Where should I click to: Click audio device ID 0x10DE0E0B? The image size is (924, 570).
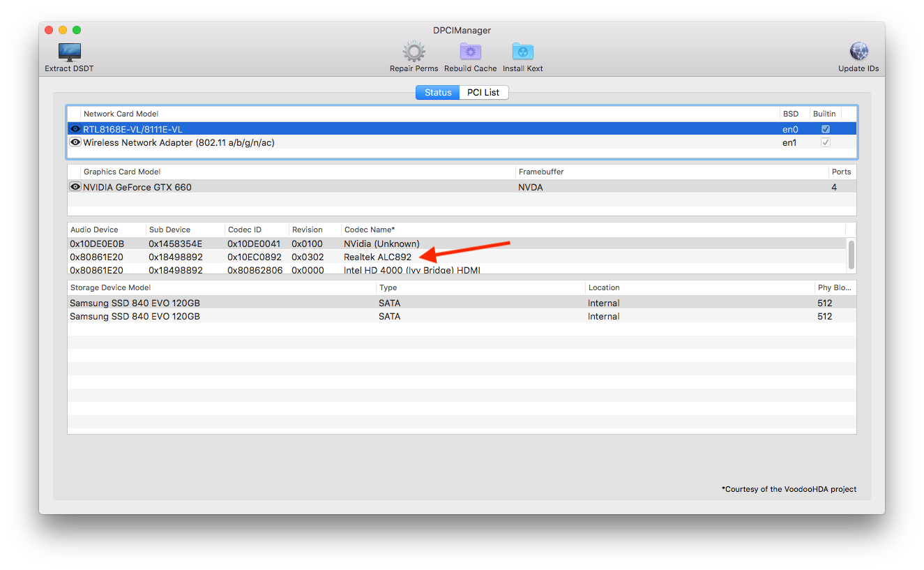97,243
